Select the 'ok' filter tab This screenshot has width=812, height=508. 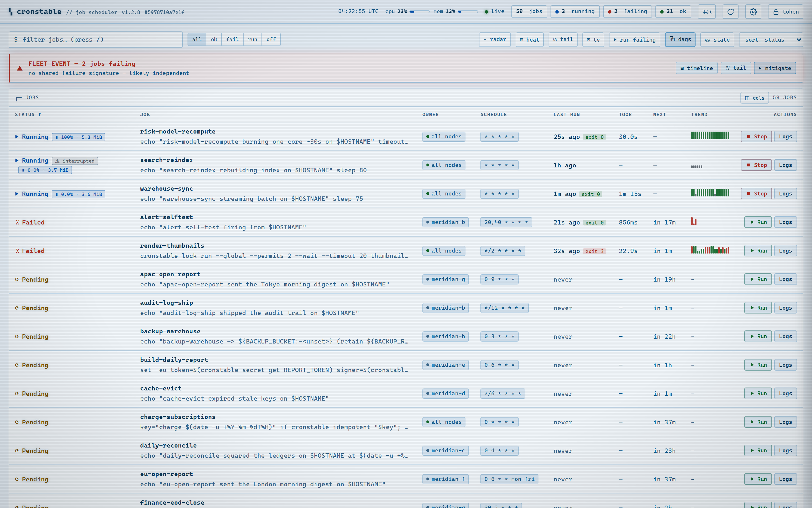tap(214, 40)
